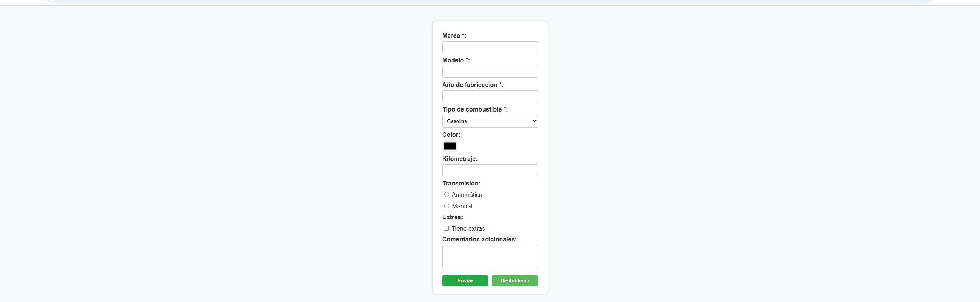Click the Marca field label

coord(451,36)
